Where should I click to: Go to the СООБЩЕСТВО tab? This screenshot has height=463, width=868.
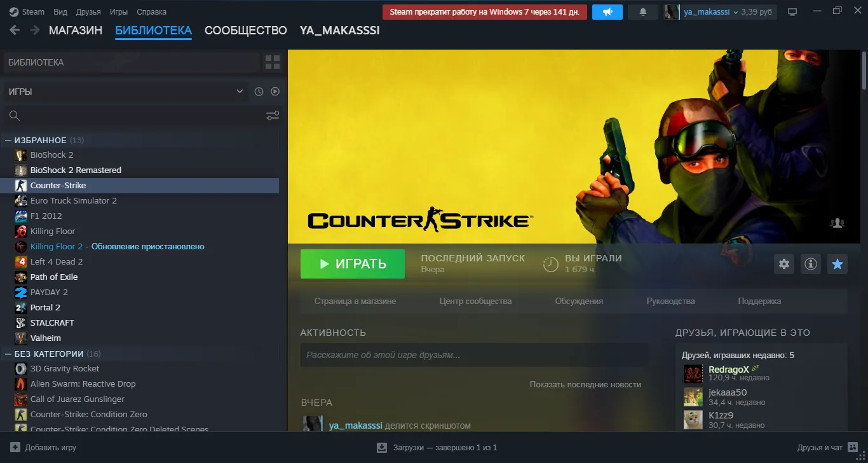click(x=246, y=31)
